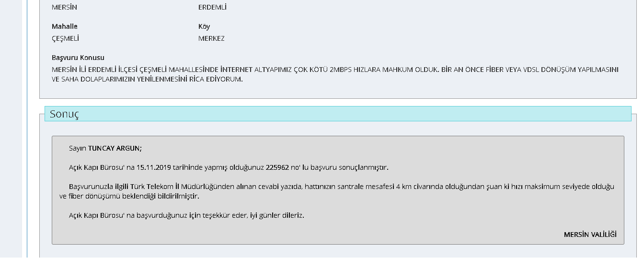Click the MERSİN VALİLİĞİ signature
The height and width of the screenshot is (259, 644).
coord(590,235)
